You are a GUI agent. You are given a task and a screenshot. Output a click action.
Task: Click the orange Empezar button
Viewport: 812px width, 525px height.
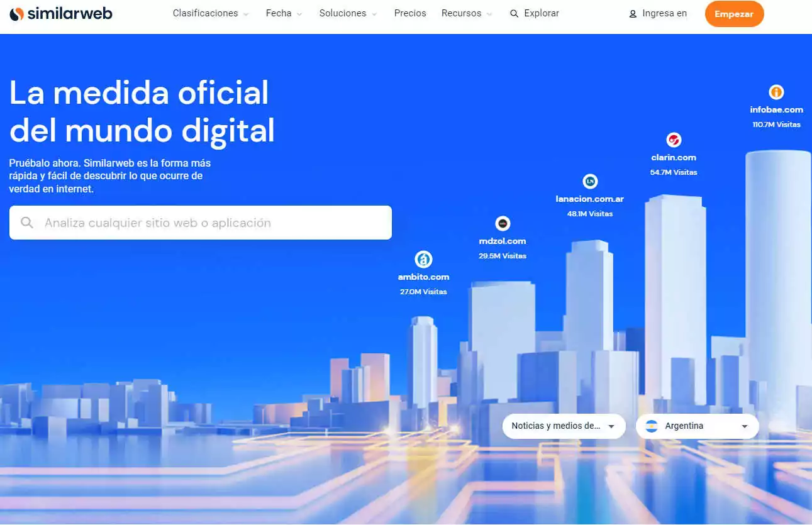734,13
